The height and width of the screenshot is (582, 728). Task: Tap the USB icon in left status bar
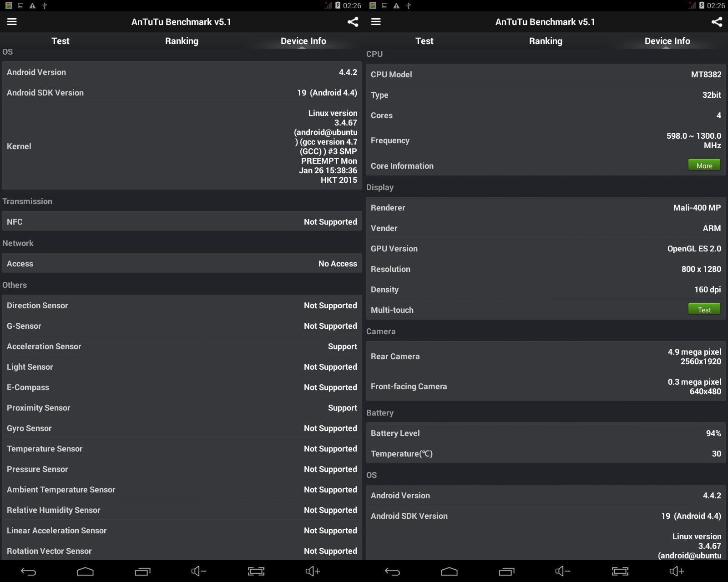tap(44, 5)
